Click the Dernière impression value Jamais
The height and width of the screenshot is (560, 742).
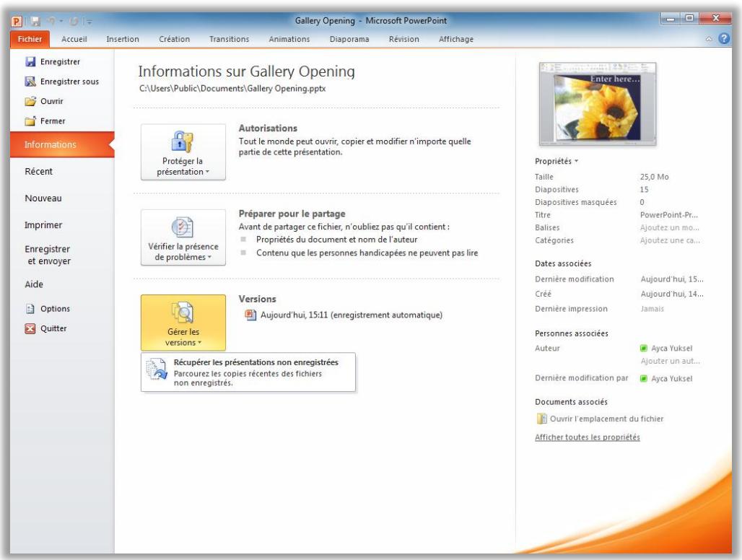click(x=652, y=309)
